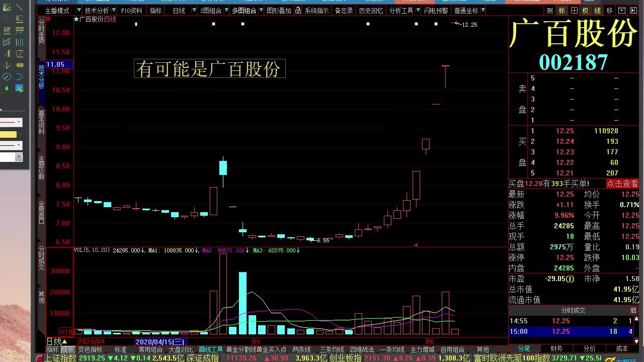The width and height of the screenshot is (644, 362).
Task: Select the down arrow marker tool
Action: point(7,65)
